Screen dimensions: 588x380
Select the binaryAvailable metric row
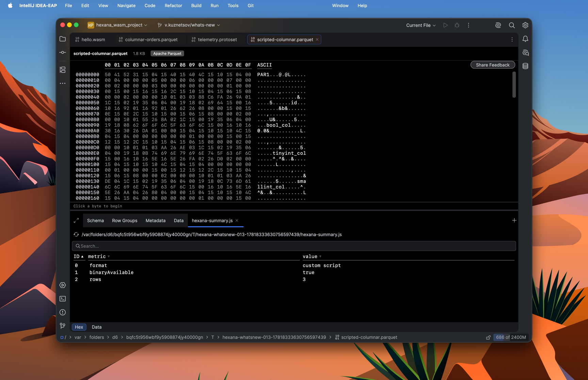(294, 272)
